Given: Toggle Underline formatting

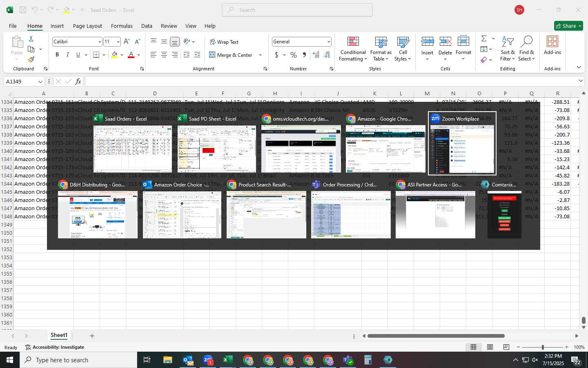Looking at the screenshot, I should tap(78, 55).
